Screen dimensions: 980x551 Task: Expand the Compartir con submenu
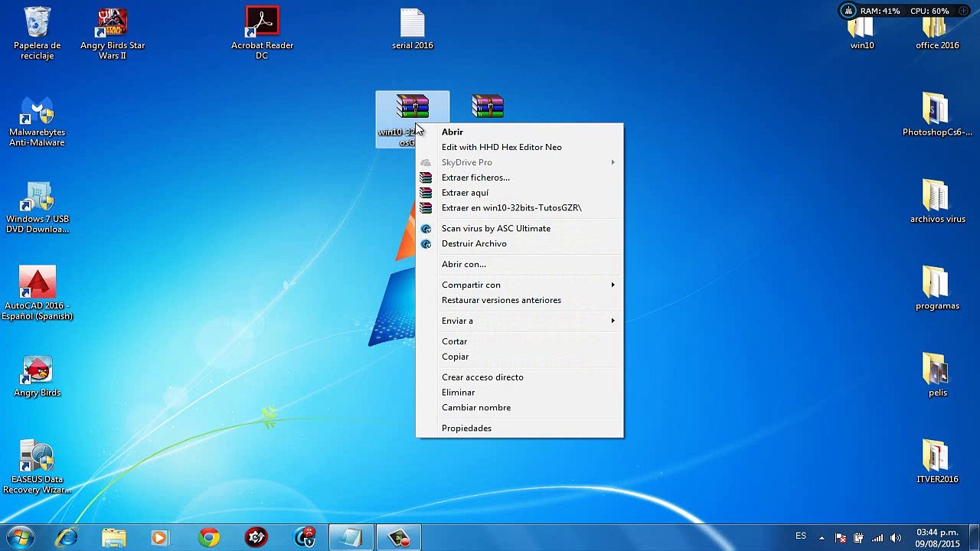(520, 285)
